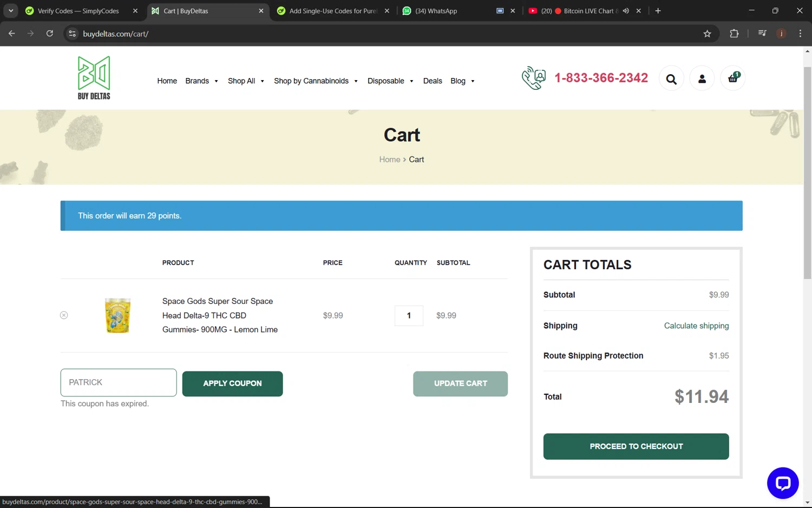
Task: Click the Route Shipping Protection label
Action: (x=593, y=356)
